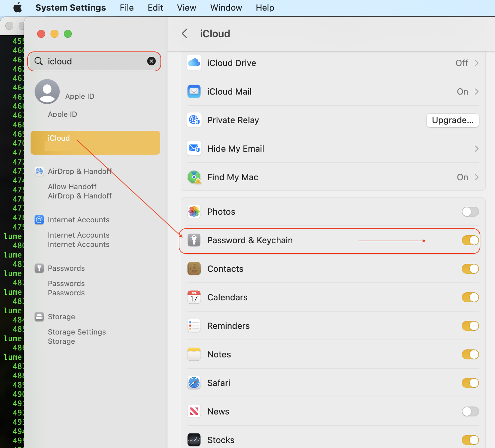Open the Edit menu
The height and width of the screenshot is (448, 495).
click(155, 8)
